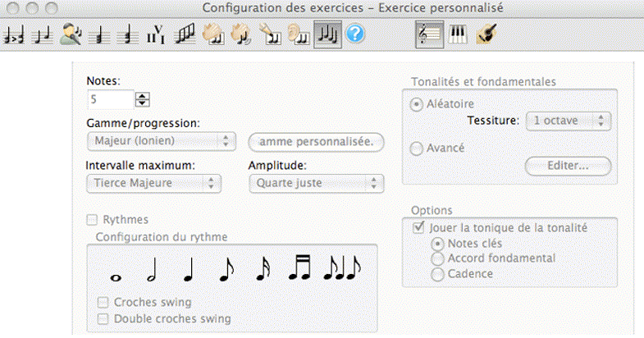644x338 pixels.
Task: Choose the Avancé radio option
Action: 417,148
